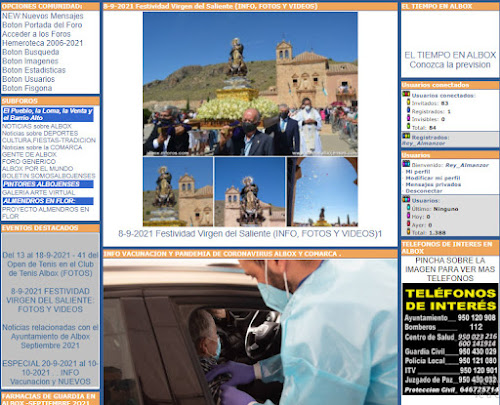Open Hemeroteca 2006-2021
This screenshot has height=405, width=500.
pyautogui.click(x=43, y=43)
